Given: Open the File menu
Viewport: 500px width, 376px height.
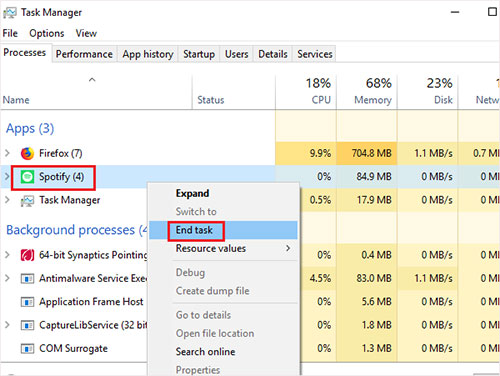Looking at the screenshot, I should coord(10,33).
